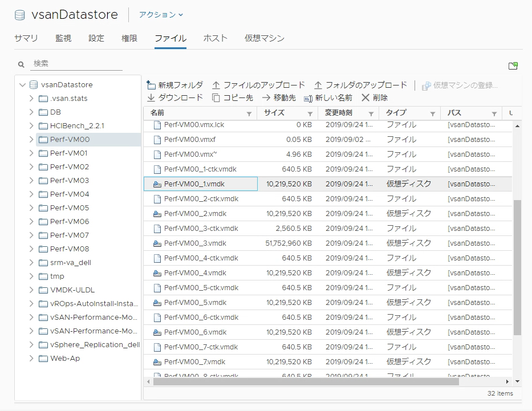Click the rename (新しい名前) icon
Image resolution: width=532 pixels, height=411 pixels.
pos(308,99)
